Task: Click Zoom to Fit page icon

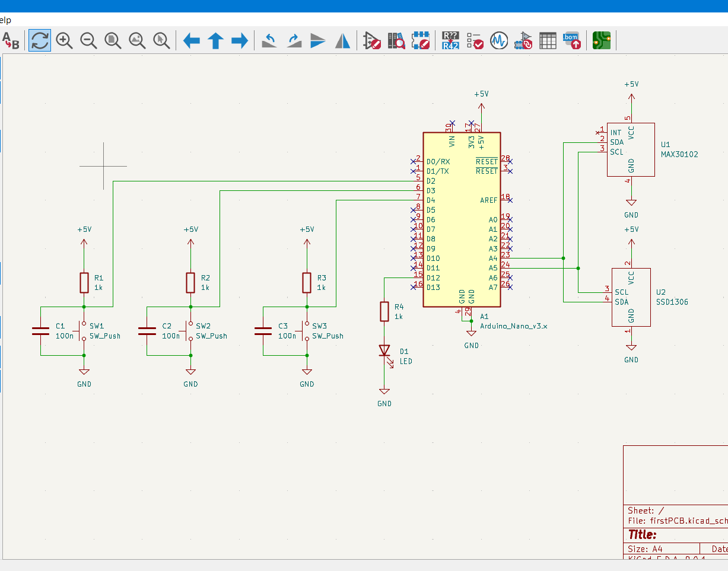Action: click(113, 41)
